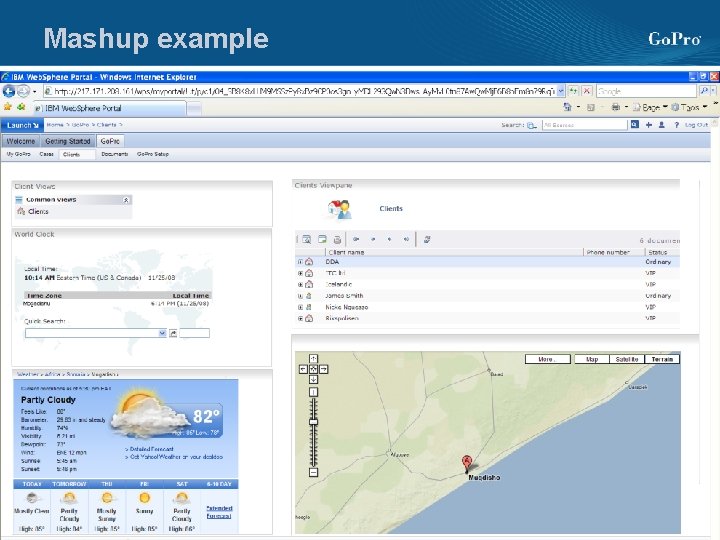The width and height of the screenshot is (720, 540).
Task: Click the print icon in Clients toolbar
Action: (338, 240)
